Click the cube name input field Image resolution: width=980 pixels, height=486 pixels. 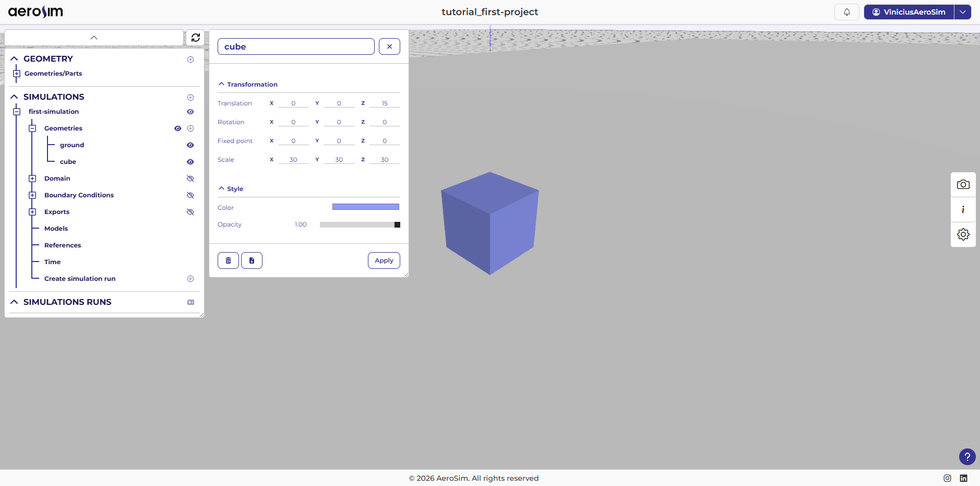pyautogui.click(x=295, y=46)
